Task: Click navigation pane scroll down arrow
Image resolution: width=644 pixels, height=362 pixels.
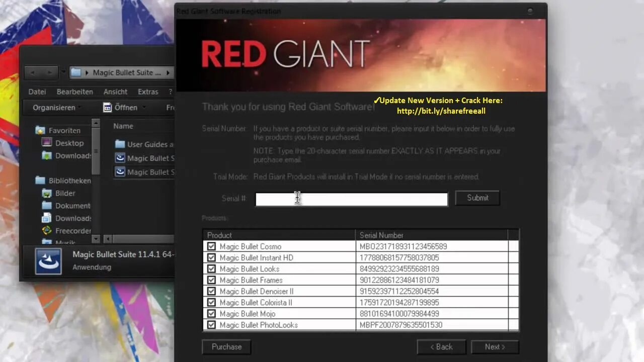Action: [96, 239]
